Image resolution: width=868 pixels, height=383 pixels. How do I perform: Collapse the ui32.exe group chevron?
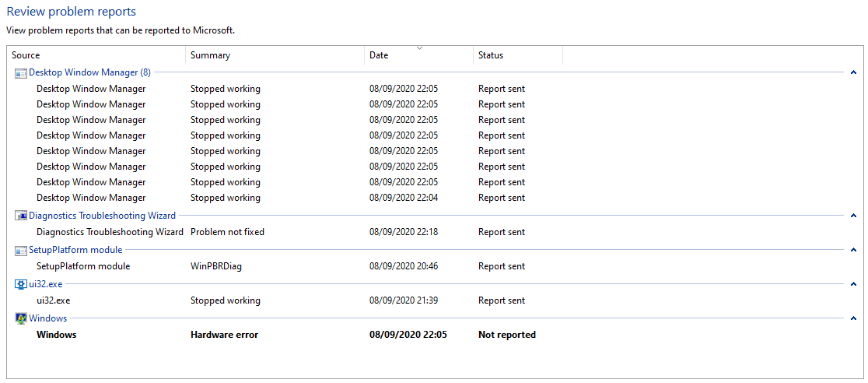(x=853, y=285)
